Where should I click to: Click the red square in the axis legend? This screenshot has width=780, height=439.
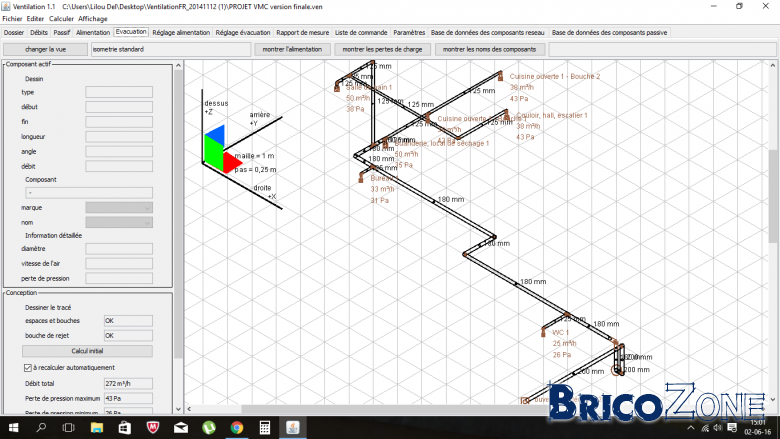click(x=232, y=163)
